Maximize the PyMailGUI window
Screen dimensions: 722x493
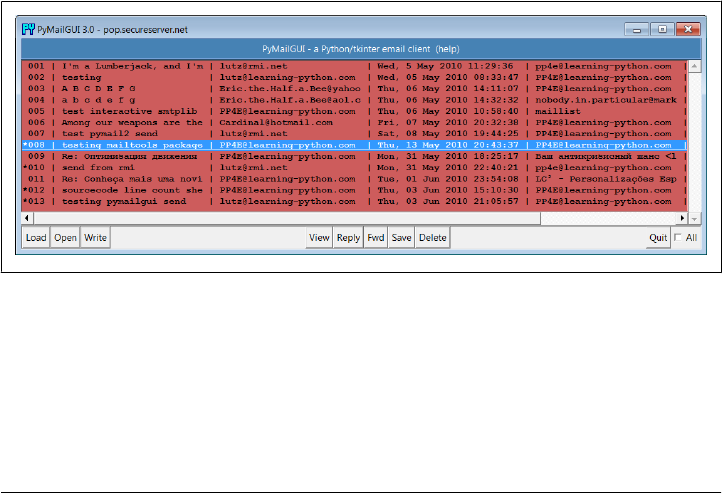coord(662,29)
